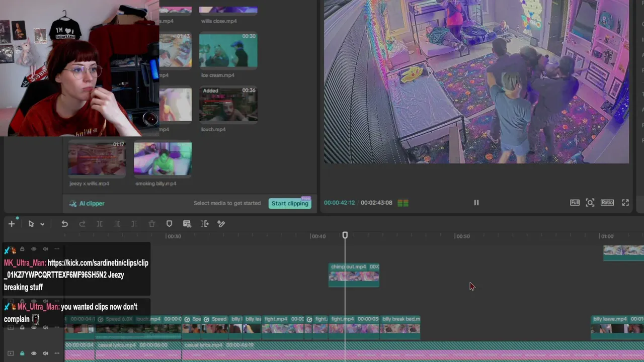644x362 pixels.
Task: Click the Ratio button
Action: coord(607,203)
